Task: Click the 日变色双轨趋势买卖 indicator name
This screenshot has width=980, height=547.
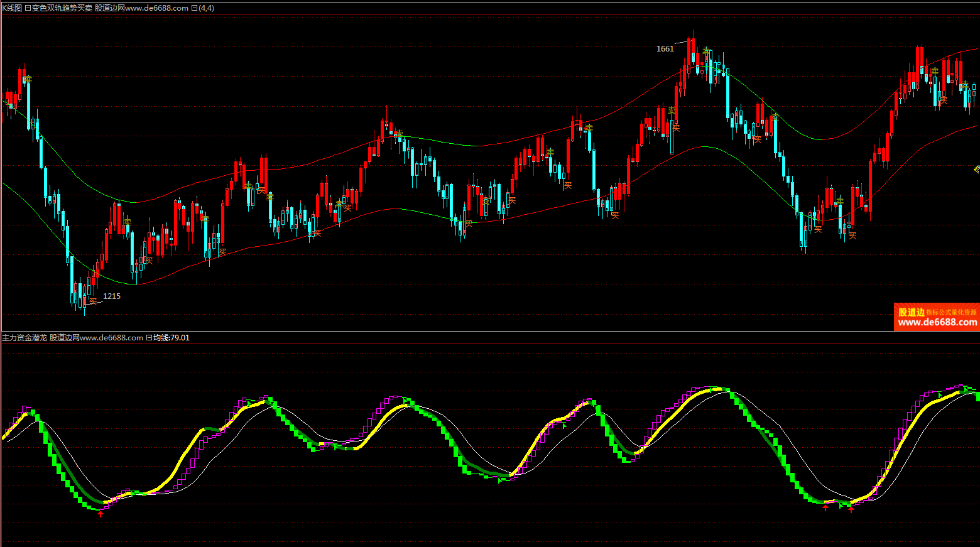Action: 58,8
